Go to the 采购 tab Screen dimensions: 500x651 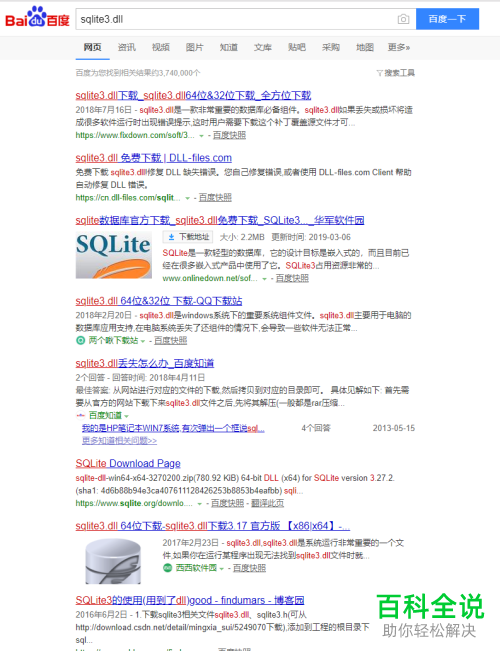tap(331, 47)
